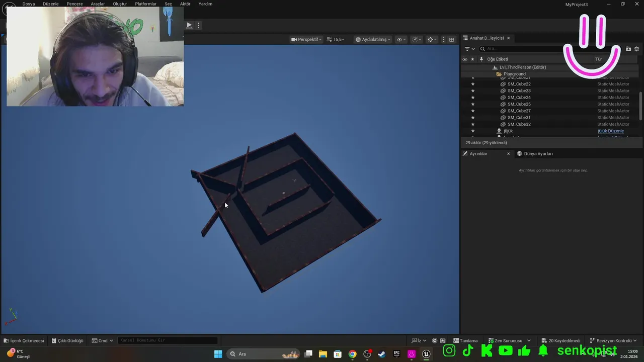Click jüjük actor icon in Outliner
The height and width of the screenshot is (362, 644).
click(499, 131)
